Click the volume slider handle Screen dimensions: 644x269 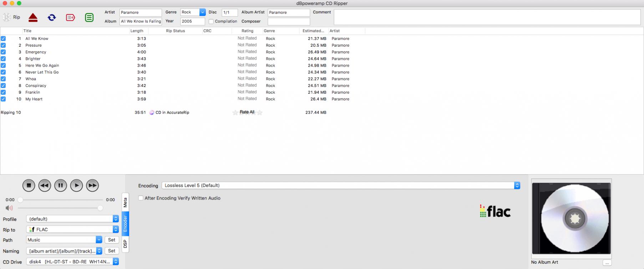pyautogui.click(x=100, y=208)
